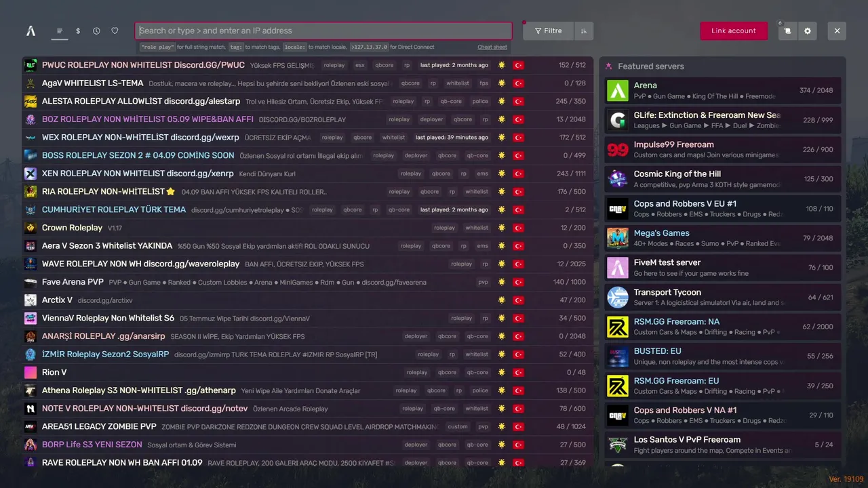Image resolution: width=868 pixels, height=488 pixels.
Task: Select Cops and Robbers V NA #1
Action: click(x=723, y=415)
